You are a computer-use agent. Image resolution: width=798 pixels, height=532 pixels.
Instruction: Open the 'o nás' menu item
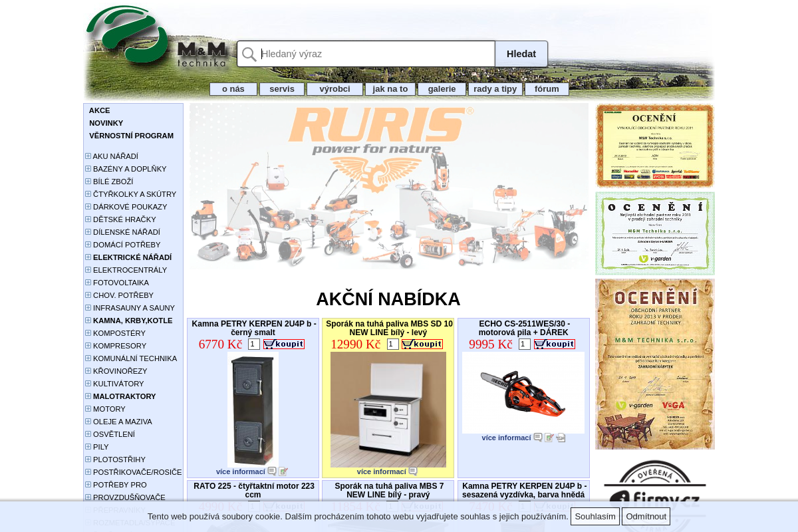[233, 89]
